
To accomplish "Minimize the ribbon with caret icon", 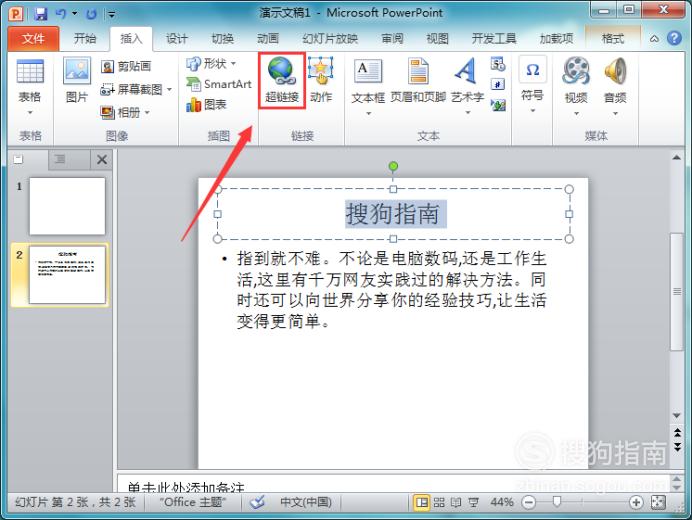I will tap(654, 39).
